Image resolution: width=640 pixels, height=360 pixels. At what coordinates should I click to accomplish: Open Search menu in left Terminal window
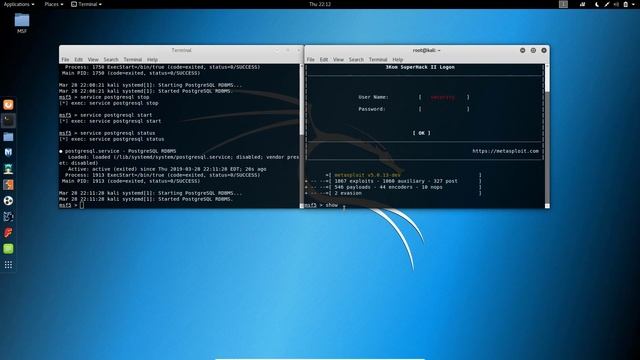111,60
